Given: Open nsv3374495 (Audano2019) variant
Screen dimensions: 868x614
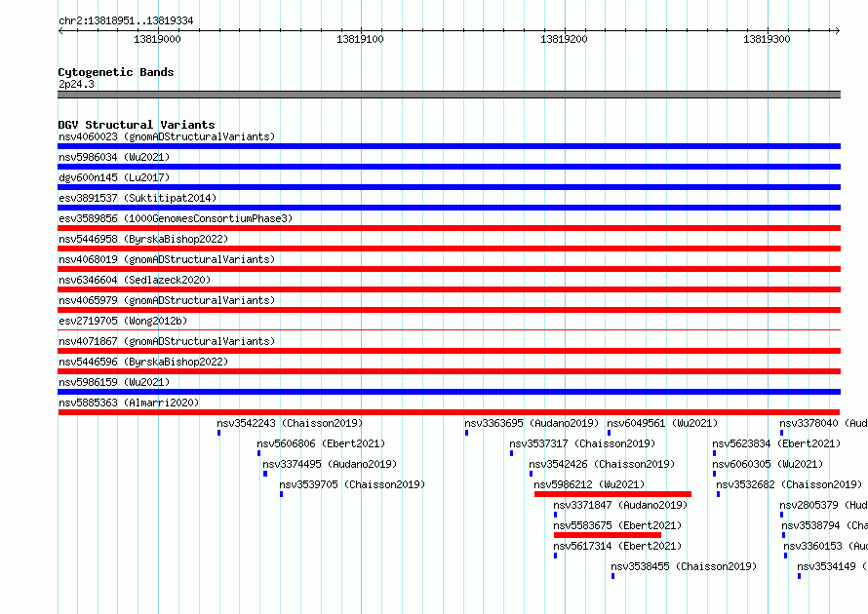Looking at the screenshot, I should tap(330, 464).
